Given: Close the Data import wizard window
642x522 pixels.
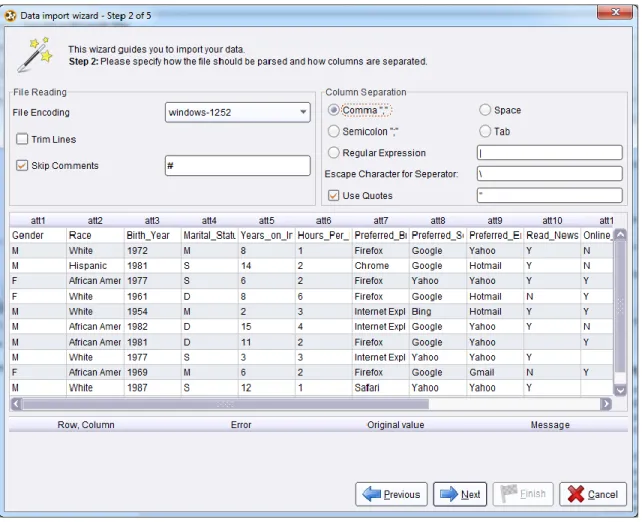Looking at the screenshot, I should pos(614,12).
